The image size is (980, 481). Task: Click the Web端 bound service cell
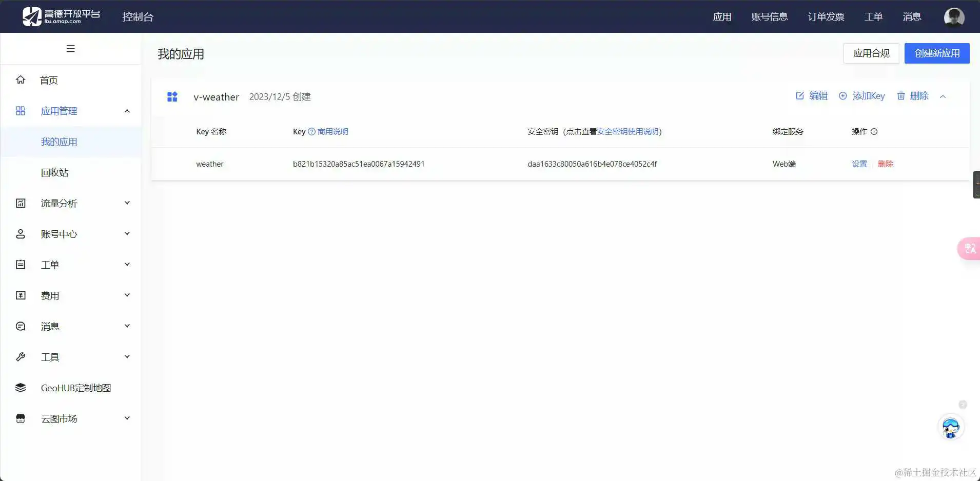pos(784,164)
